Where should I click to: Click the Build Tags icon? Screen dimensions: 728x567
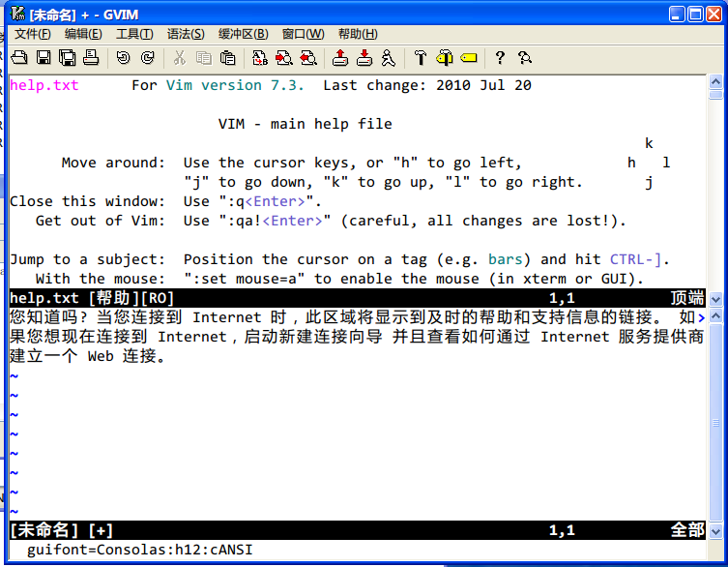point(445,58)
